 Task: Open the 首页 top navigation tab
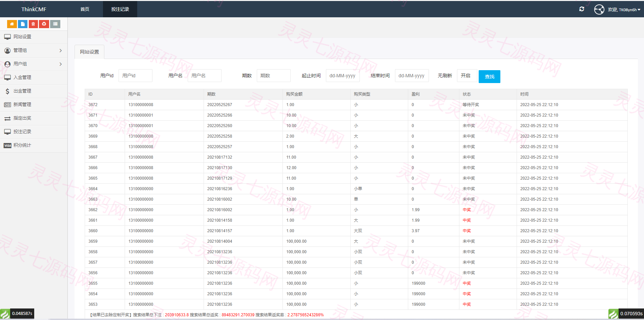click(x=85, y=9)
